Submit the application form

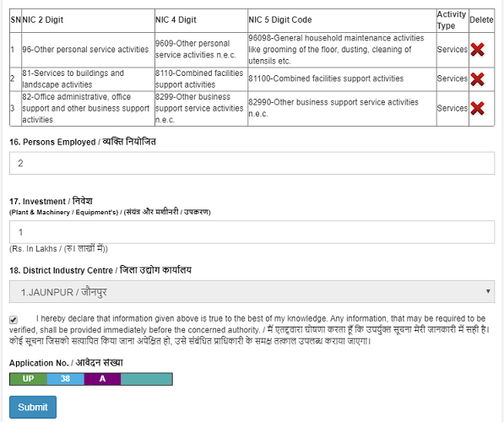tap(33, 407)
